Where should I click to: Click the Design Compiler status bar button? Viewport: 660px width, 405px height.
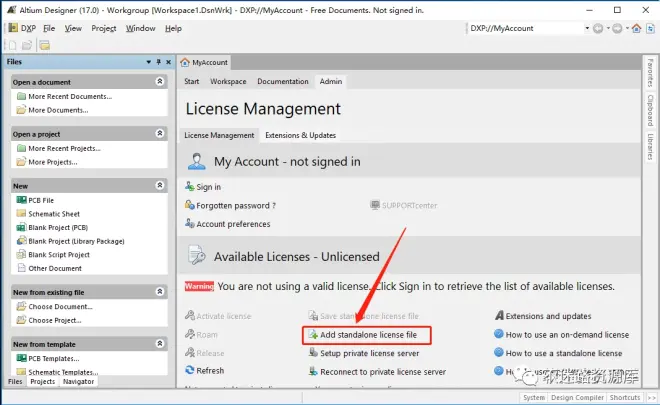(577, 397)
